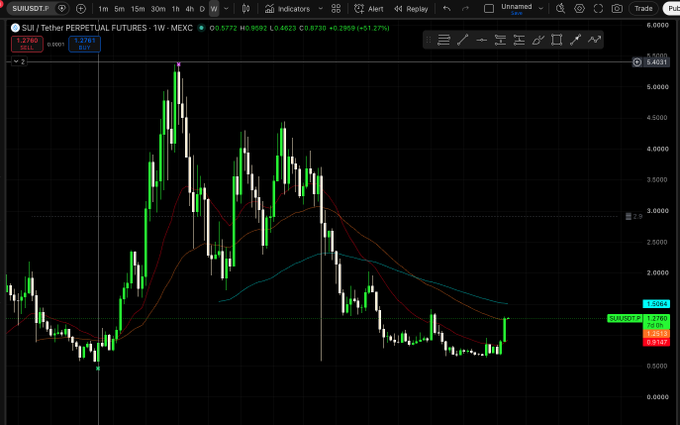Select the horizontal ray drawing tool
The width and height of the screenshot is (680, 425).
pos(481,40)
